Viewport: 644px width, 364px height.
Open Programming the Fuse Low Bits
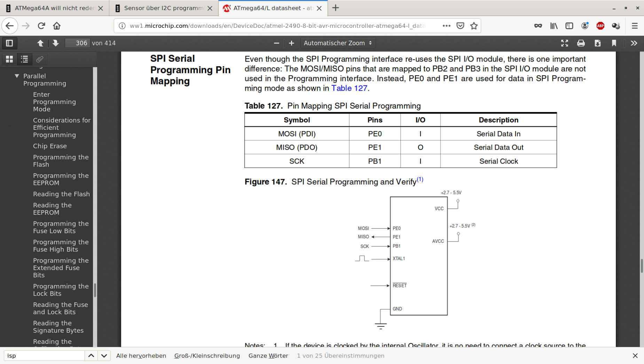61,227
